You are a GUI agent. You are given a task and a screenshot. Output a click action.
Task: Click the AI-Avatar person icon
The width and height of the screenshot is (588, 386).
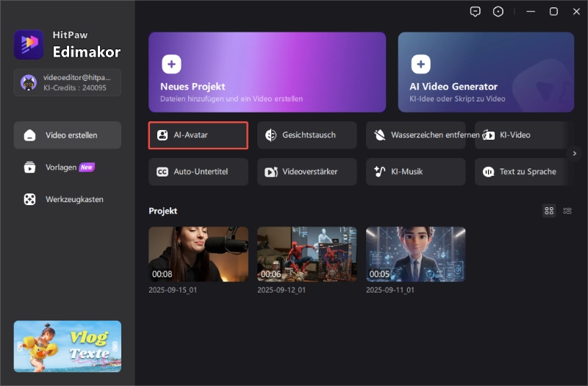point(162,135)
